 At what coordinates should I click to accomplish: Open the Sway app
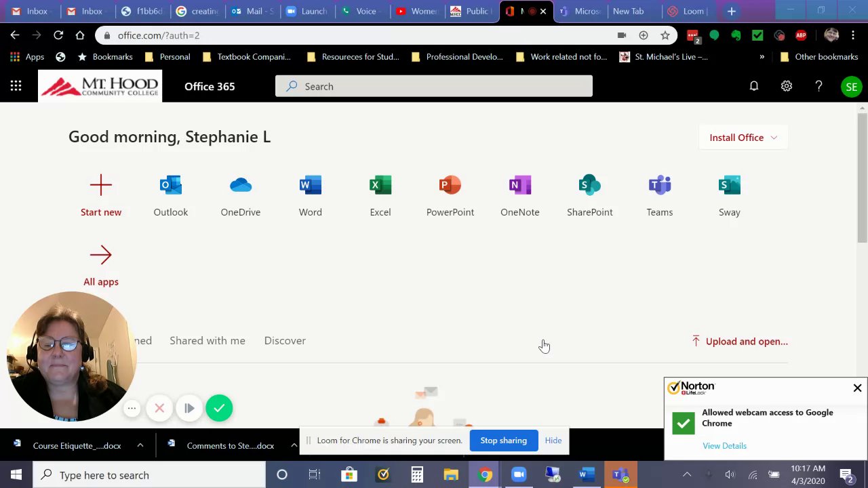coord(730,197)
